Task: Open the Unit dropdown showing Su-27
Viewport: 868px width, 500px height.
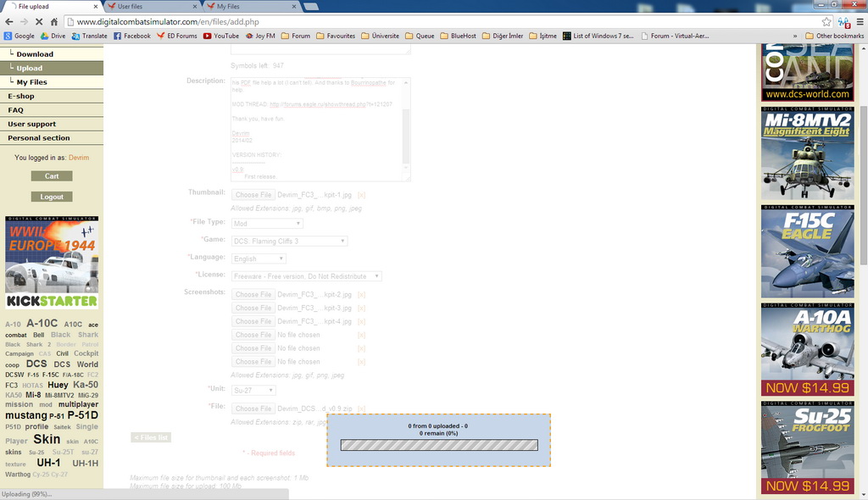Action: [x=253, y=391]
